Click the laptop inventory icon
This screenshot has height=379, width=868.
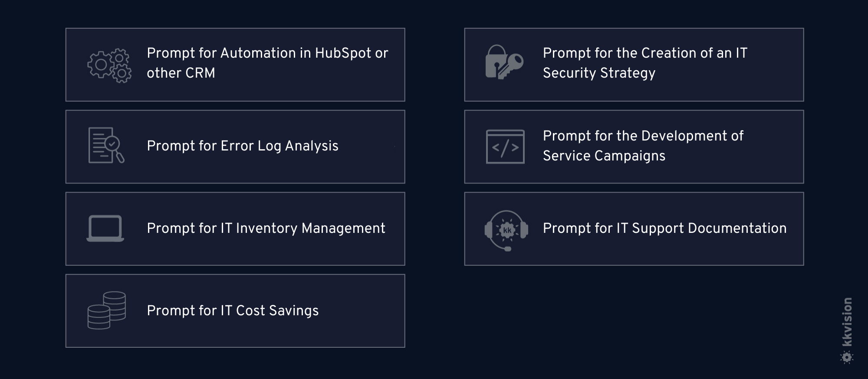(105, 228)
